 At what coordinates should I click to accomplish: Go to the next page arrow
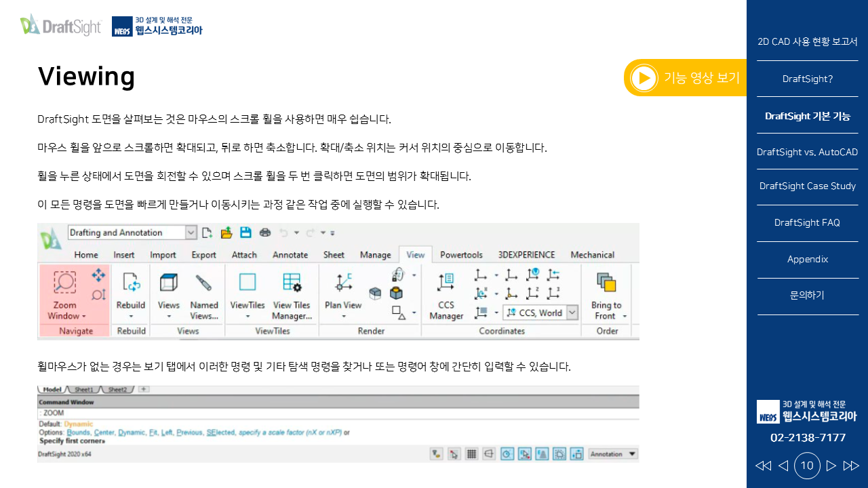pyautogui.click(x=831, y=466)
